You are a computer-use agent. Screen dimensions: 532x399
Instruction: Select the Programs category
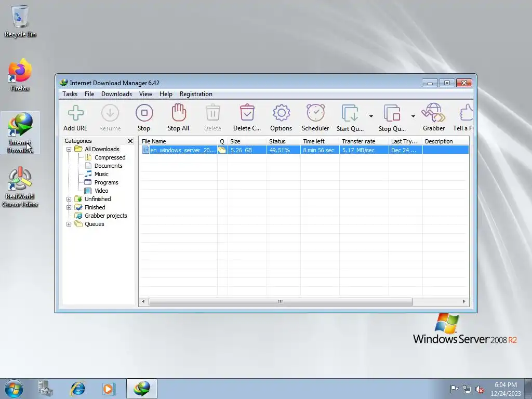click(x=106, y=182)
